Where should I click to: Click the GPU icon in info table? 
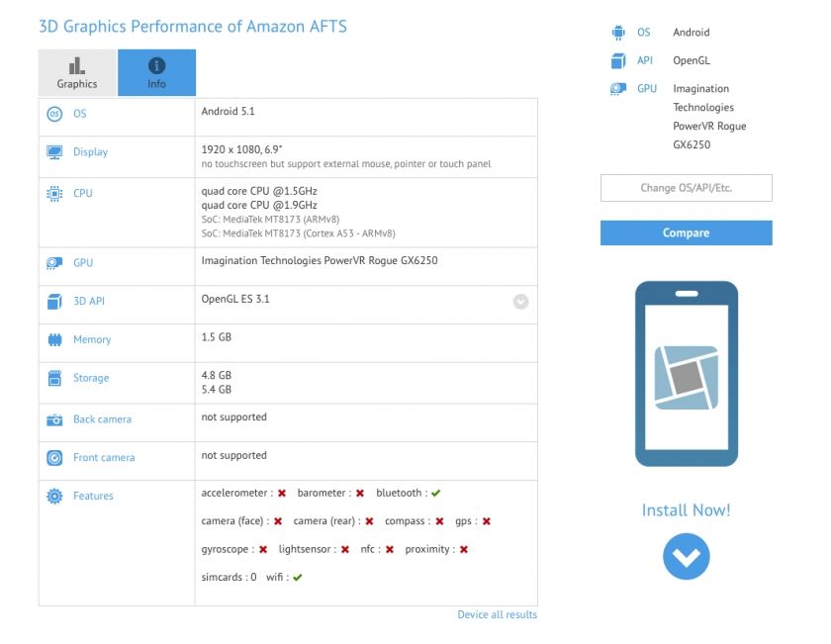[x=54, y=263]
